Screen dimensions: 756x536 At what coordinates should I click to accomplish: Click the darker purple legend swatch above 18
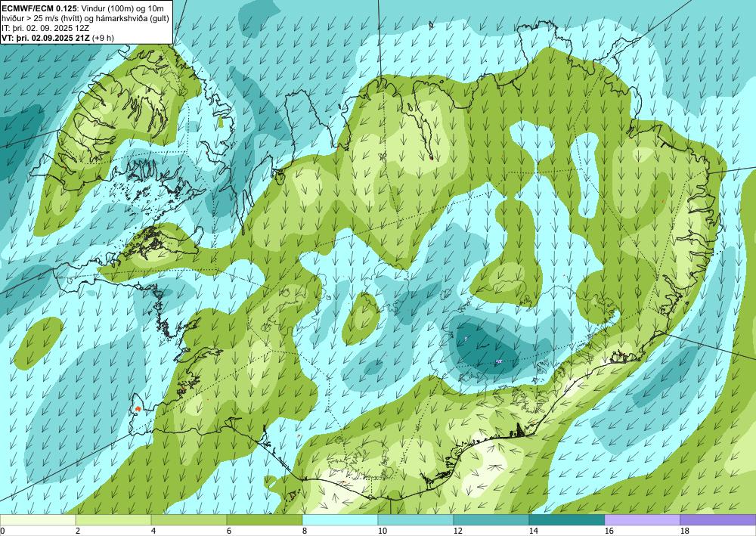(718, 520)
